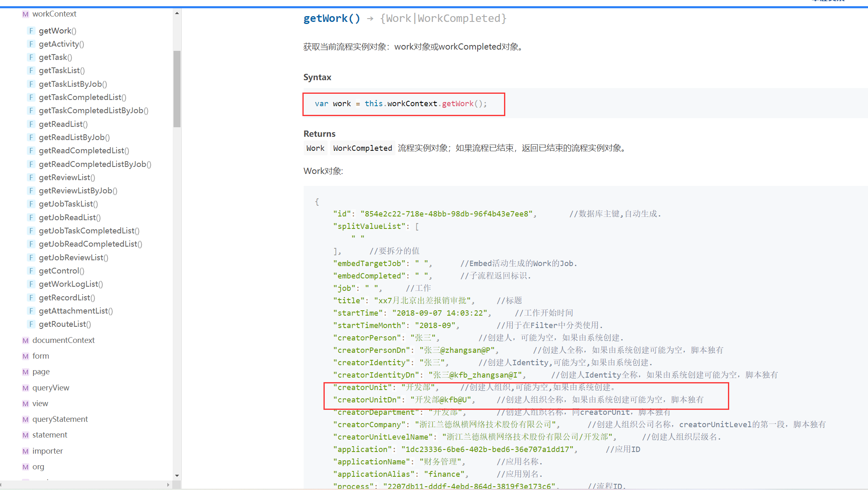Expand the form module entry

[40, 356]
